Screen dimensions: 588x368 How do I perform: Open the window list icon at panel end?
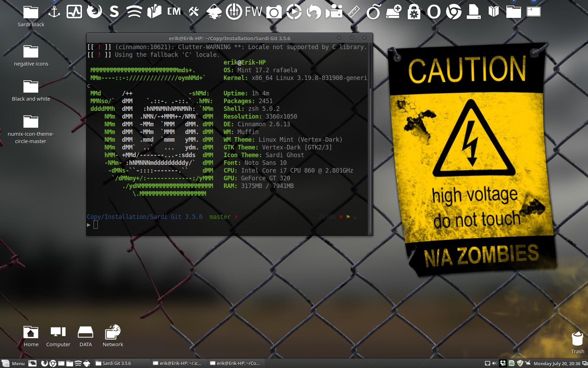coord(584,363)
